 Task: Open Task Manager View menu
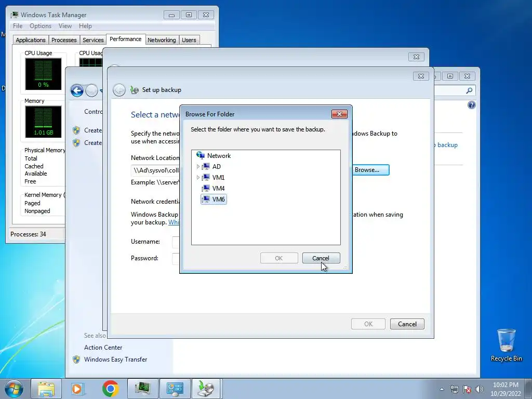pyautogui.click(x=65, y=26)
